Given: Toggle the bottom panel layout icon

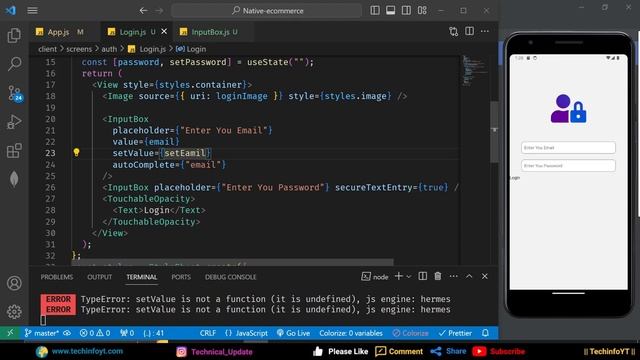Looking at the screenshot, I should pos(391,11).
